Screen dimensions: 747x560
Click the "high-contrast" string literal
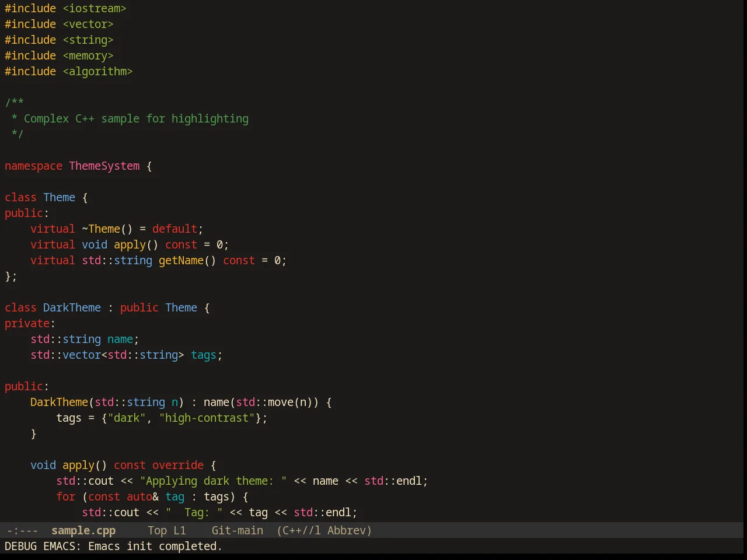tap(207, 418)
